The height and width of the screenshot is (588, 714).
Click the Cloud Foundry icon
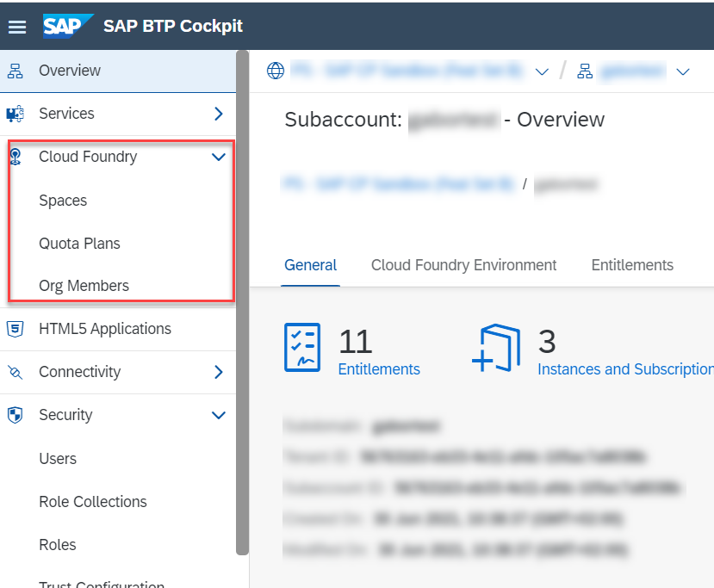(16, 157)
